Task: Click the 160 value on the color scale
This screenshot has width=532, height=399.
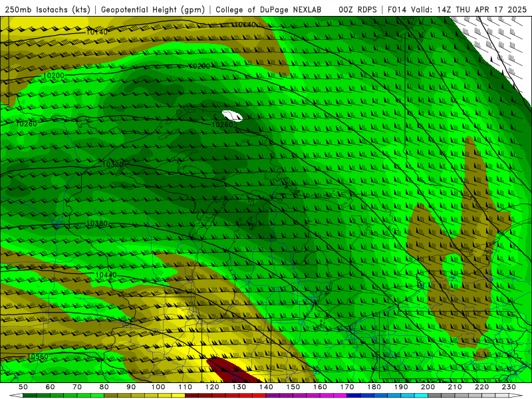Action: click(320, 387)
